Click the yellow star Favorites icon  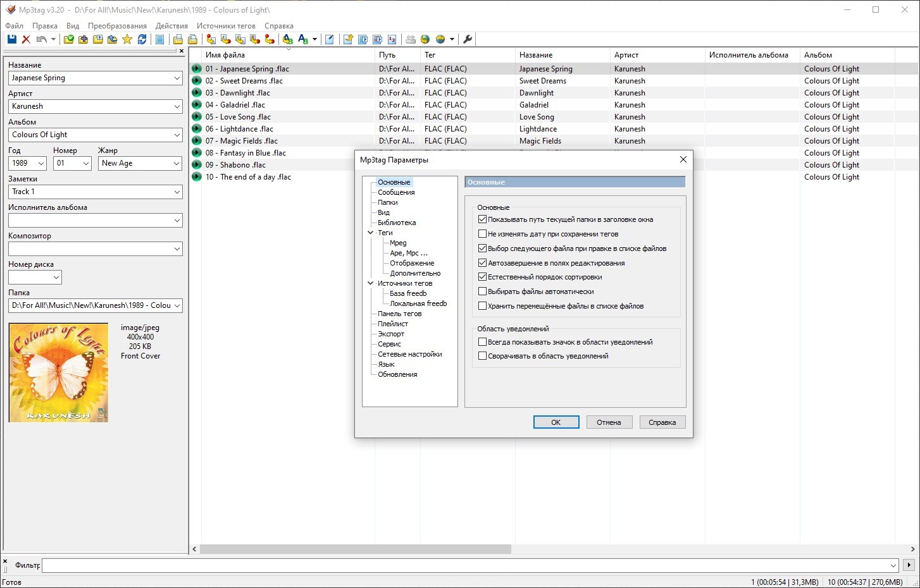[127, 39]
